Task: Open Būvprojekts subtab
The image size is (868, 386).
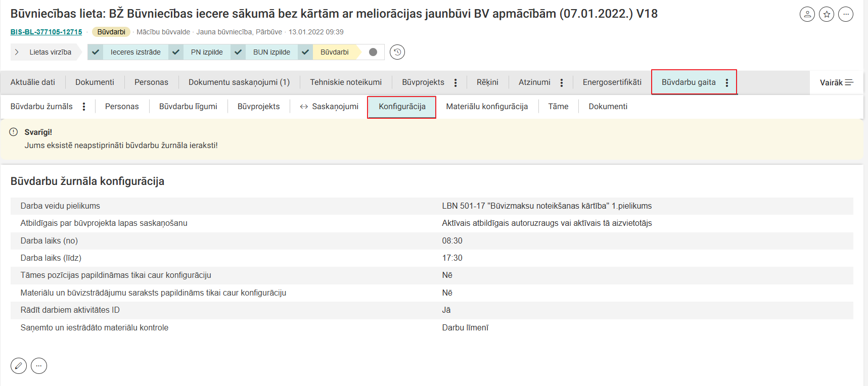Action: 258,107
